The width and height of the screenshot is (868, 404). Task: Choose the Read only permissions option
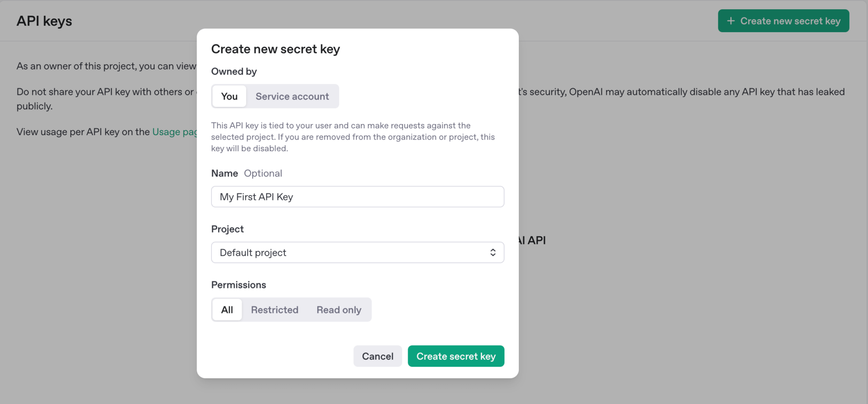[339, 310]
